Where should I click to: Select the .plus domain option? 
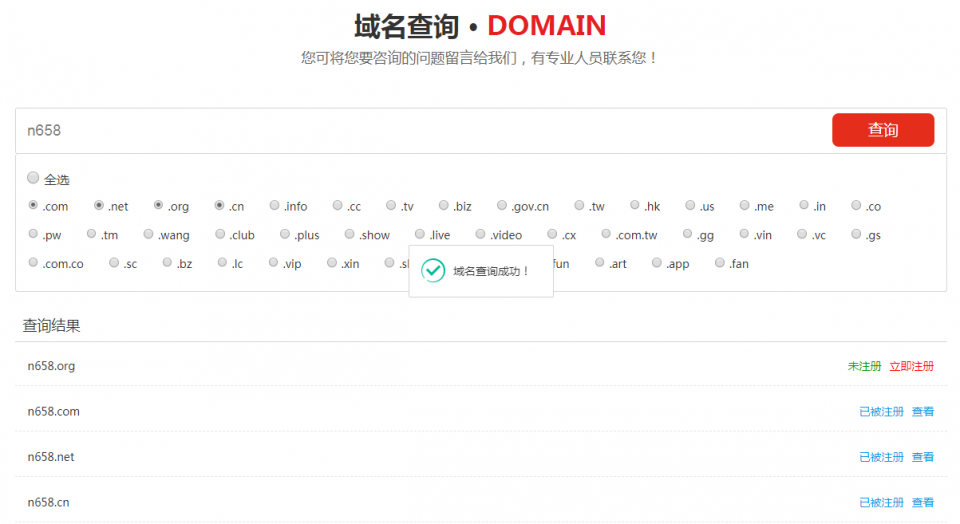(285, 234)
